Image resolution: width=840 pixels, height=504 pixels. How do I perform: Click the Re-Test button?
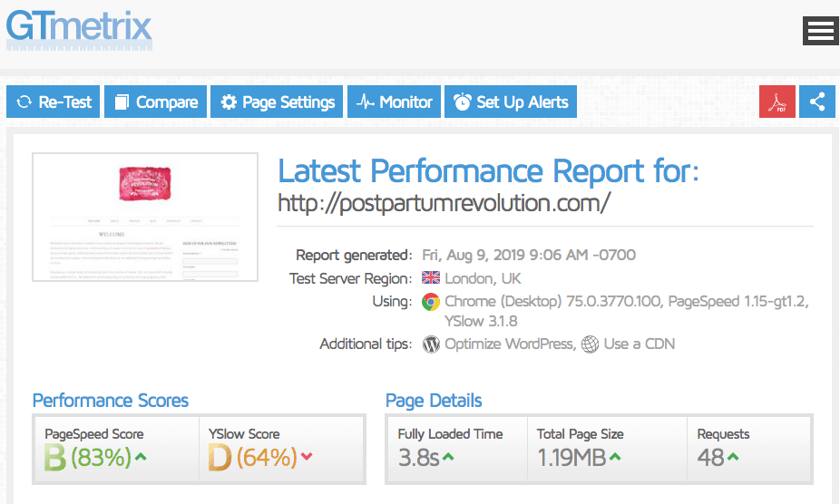click(x=53, y=102)
